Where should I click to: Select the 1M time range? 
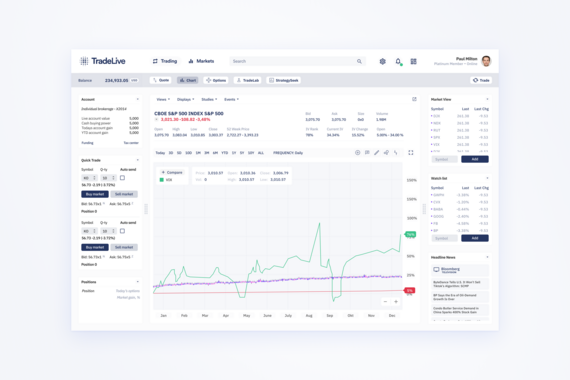pyautogui.click(x=198, y=153)
